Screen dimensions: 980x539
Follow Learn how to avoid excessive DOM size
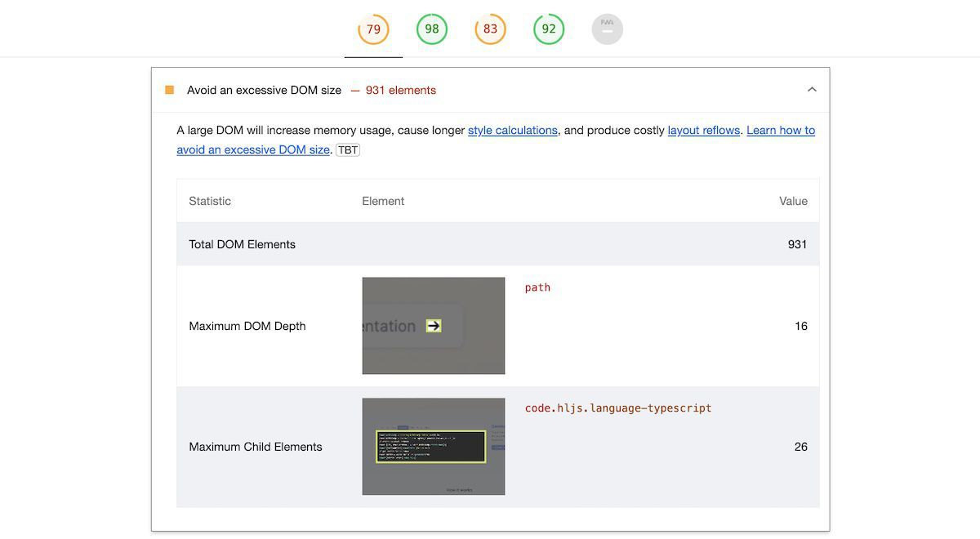496,140
